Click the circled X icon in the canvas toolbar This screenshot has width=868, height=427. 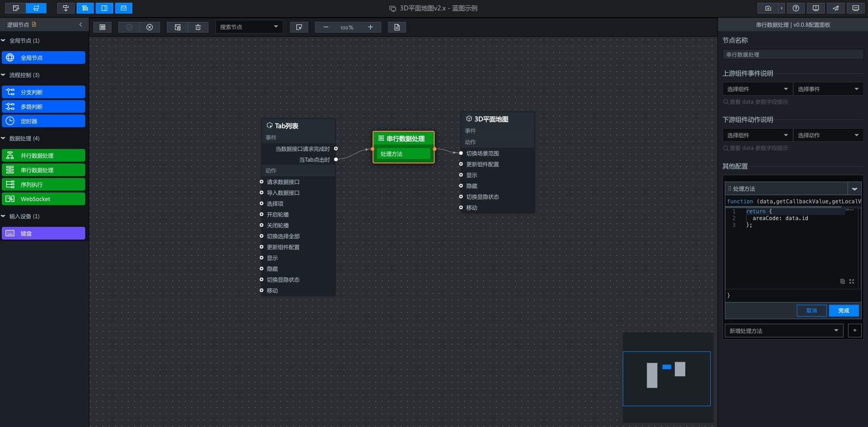(x=150, y=27)
